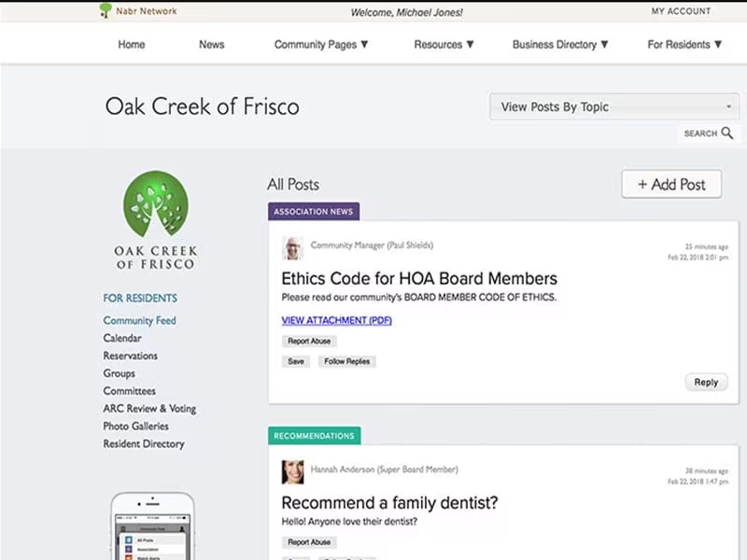This screenshot has width=747, height=560.
Task: Follow replies on the Ethics Code post
Action: coord(346,361)
